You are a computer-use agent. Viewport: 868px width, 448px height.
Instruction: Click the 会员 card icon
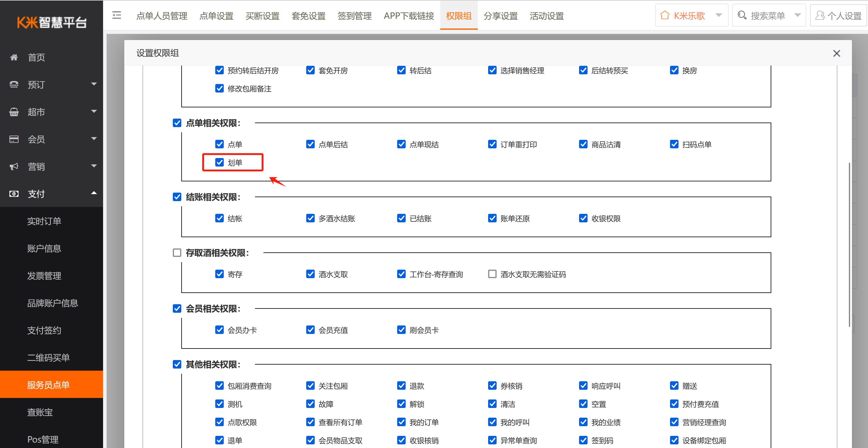click(14, 139)
